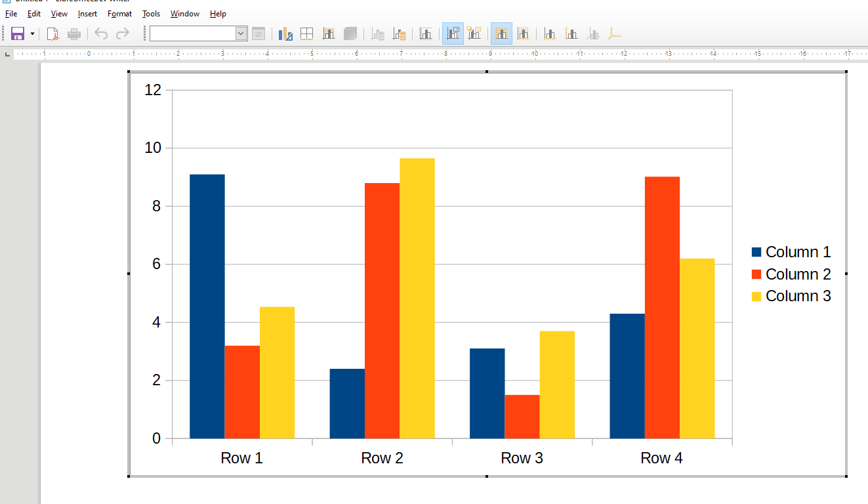Click the Data in Columns icon

point(399,33)
